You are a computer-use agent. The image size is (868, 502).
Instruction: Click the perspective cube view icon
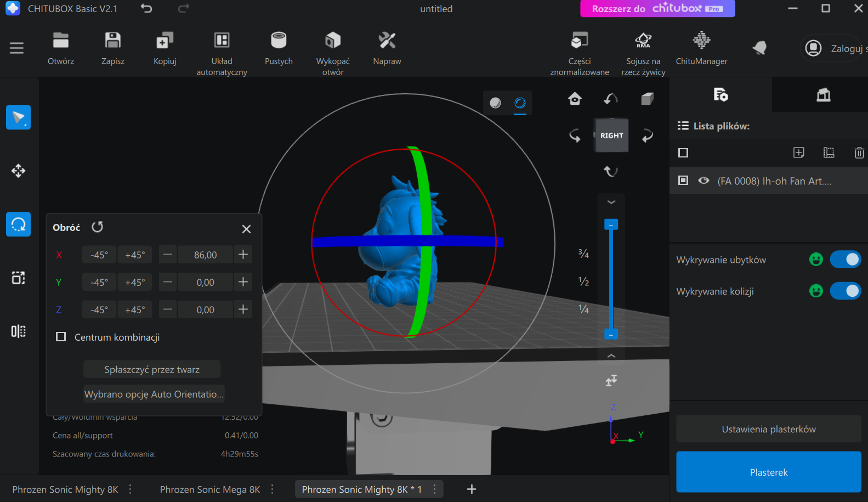tap(648, 99)
